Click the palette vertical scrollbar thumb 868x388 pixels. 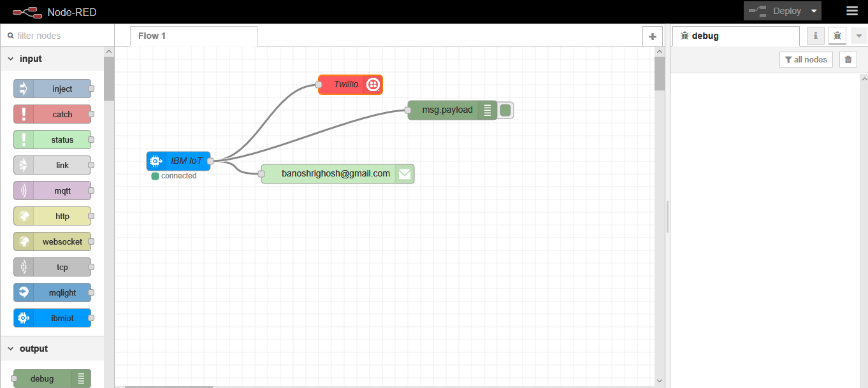[x=109, y=78]
